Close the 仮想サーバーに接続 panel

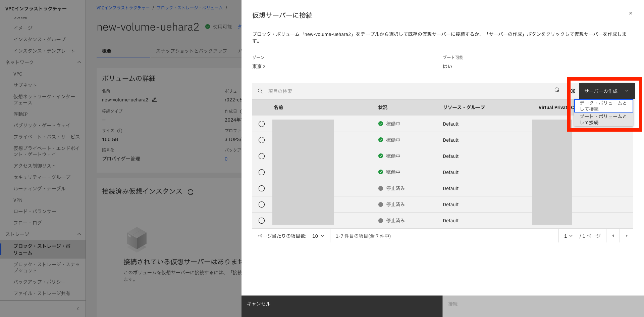pos(630,13)
